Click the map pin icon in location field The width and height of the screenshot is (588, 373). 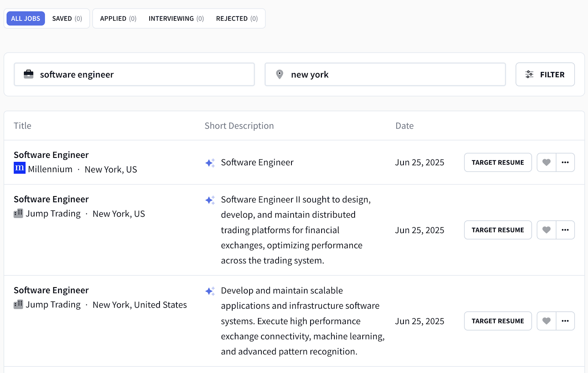point(280,75)
